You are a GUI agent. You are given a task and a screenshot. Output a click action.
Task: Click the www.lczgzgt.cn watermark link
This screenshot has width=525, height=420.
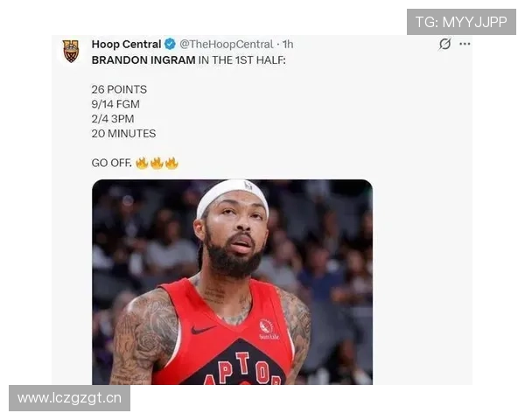click(x=70, y=398)
